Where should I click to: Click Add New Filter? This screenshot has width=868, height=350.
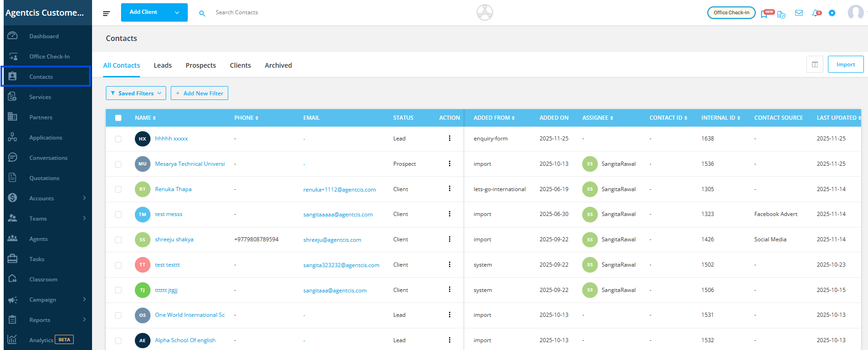pos(199,93)
